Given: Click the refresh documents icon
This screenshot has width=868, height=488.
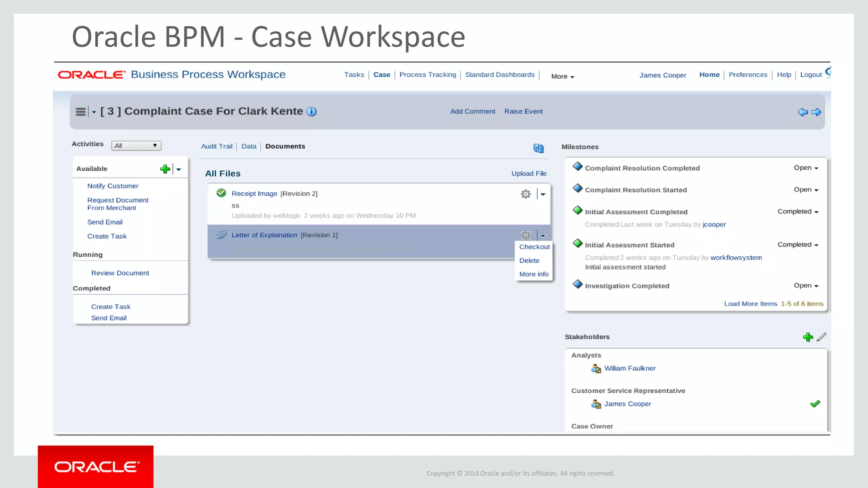Looking at the screenshot, I should (x=538, y=148).
